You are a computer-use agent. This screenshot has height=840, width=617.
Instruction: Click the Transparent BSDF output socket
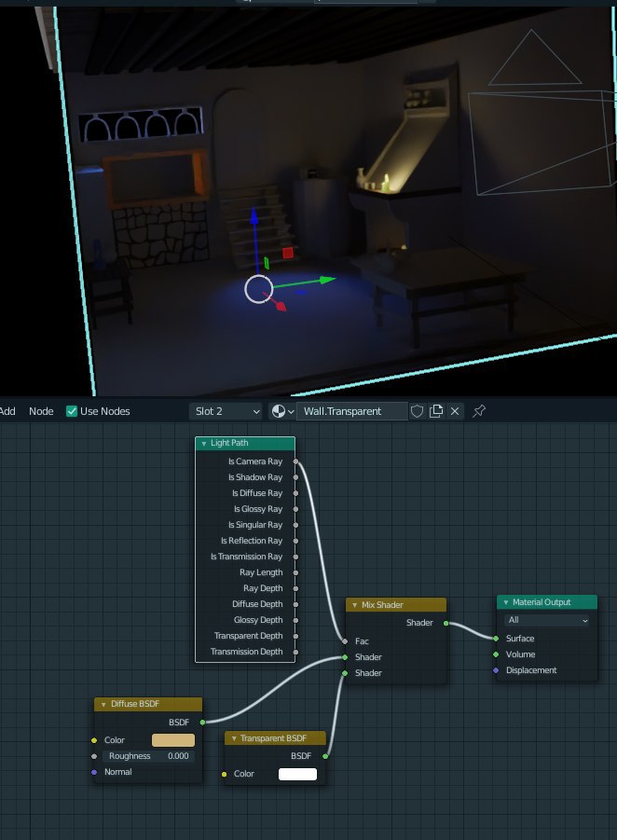click(x=325, y=756)
